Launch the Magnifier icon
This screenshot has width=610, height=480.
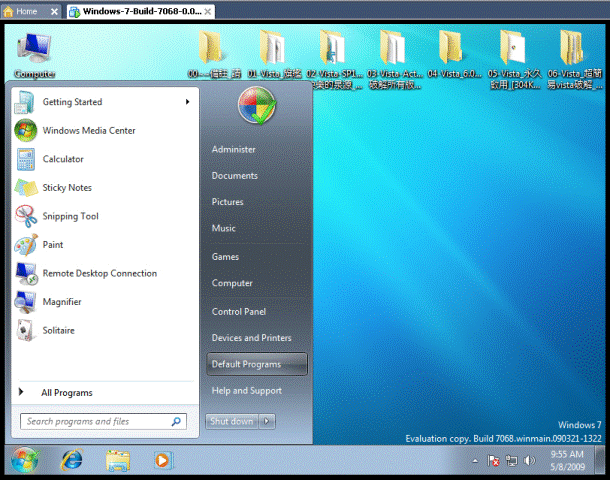pyautogui.click(x=26, y=302)
